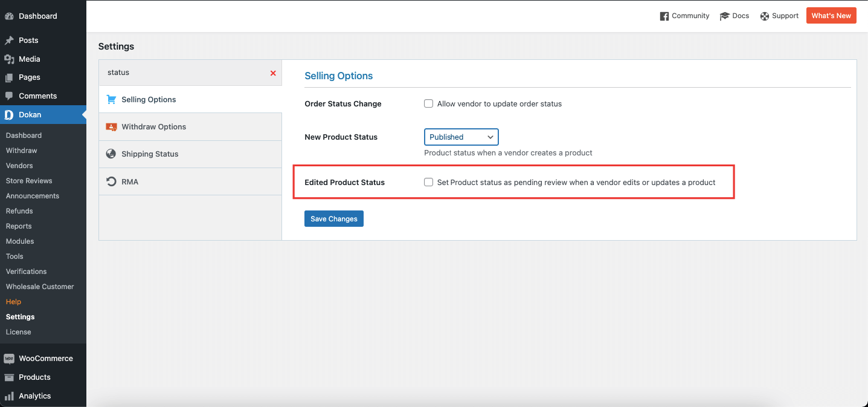Open Tools submenu item
868x407 pixels.
(x=14, y=256)
